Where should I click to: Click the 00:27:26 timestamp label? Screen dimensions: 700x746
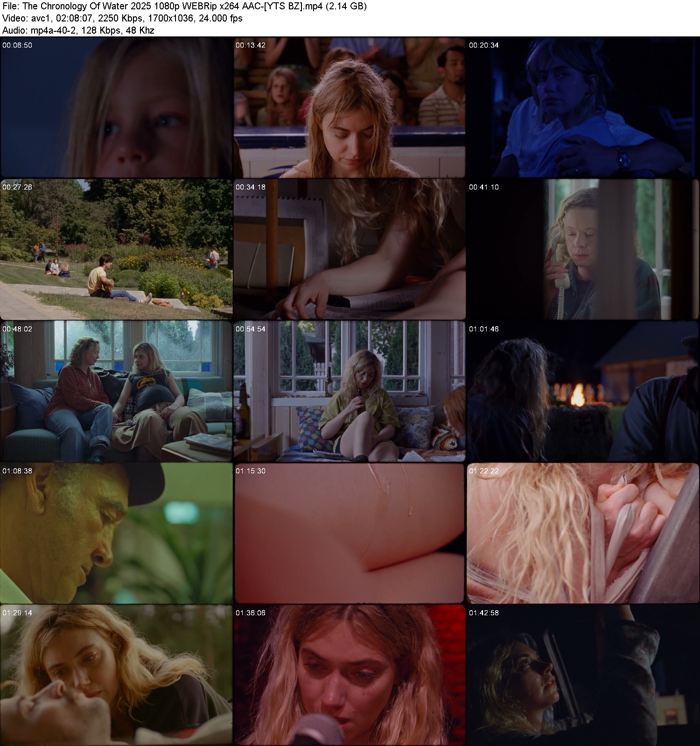coord(17,187)
